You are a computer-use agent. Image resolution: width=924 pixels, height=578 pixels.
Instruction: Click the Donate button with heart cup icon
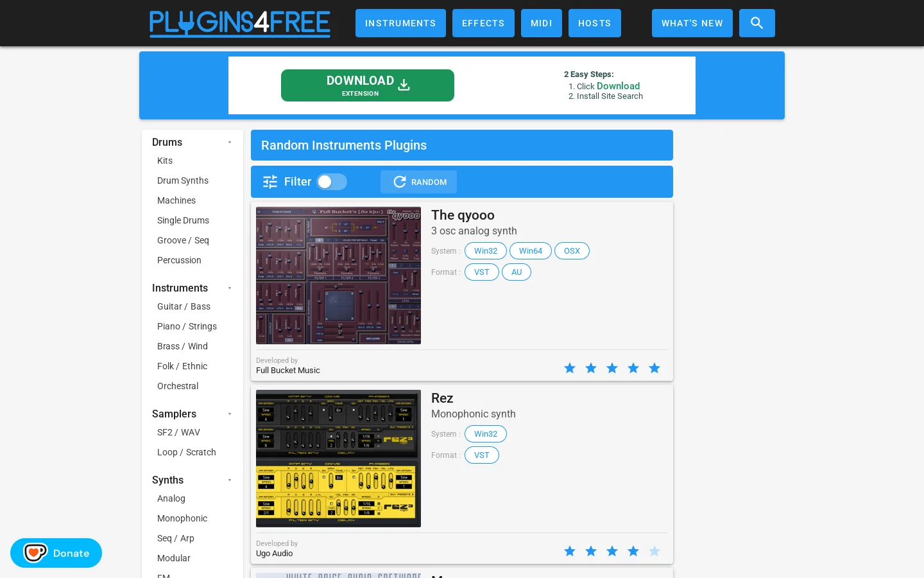[56, 553]
